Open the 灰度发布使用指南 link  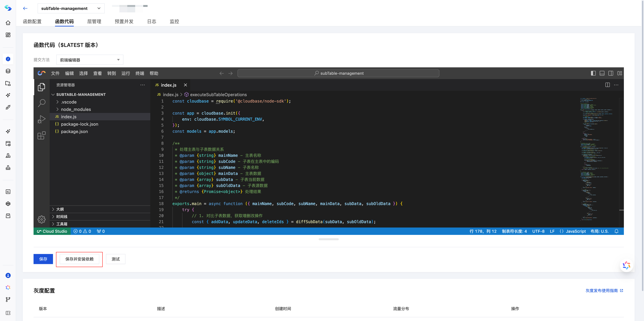pyautogui.click(x=604, y=291)
